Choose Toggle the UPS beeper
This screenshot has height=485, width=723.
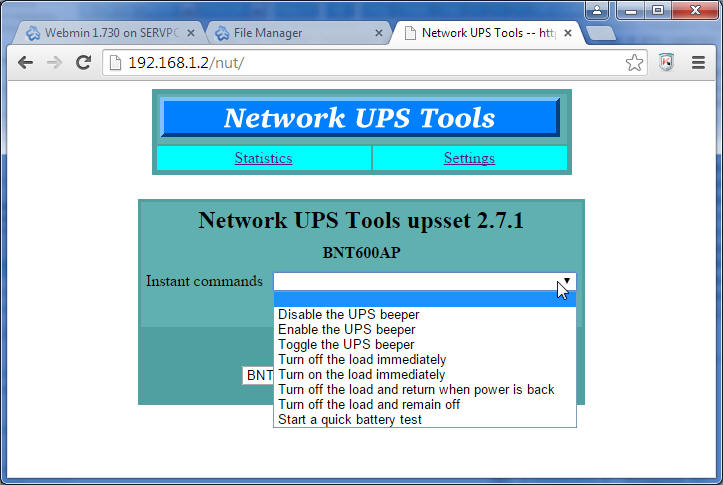(425, 344)
